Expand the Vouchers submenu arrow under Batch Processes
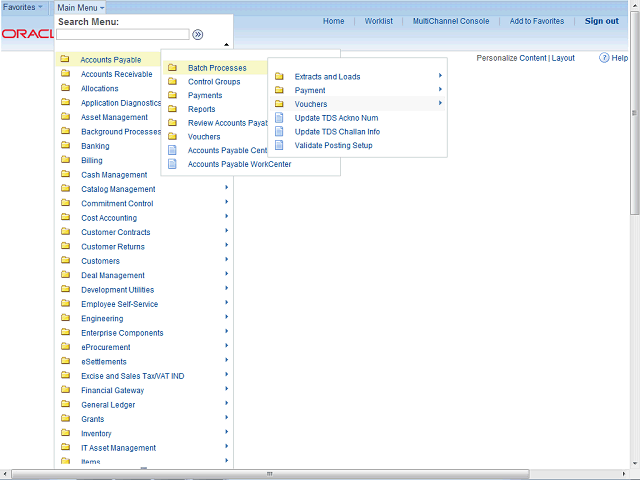This screenshot has width=640, height=480. click(440, 104)
